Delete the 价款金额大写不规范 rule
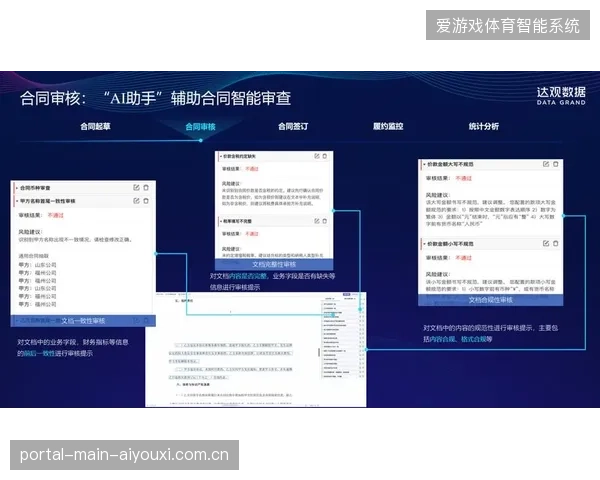The image size is (600, 480). coord(556,164)
